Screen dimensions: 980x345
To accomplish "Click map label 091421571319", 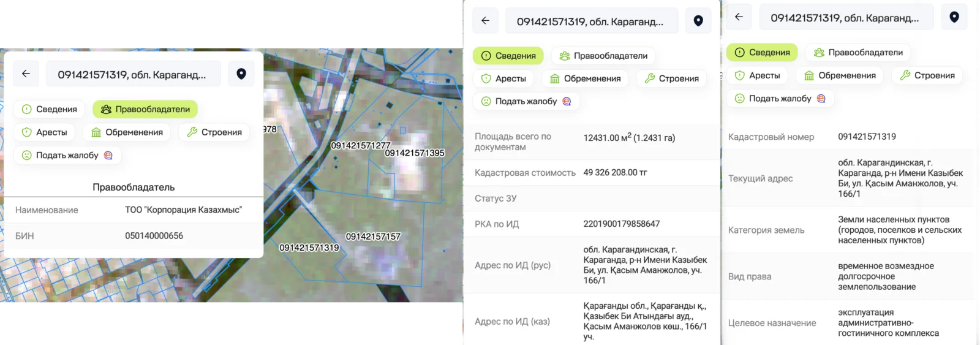I will click(309, 248).
